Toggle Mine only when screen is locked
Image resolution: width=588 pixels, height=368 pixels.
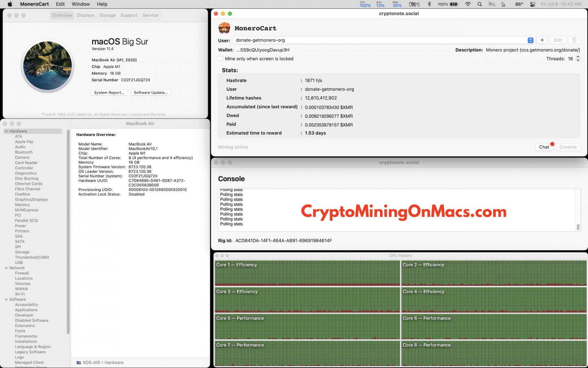[220, 59]
